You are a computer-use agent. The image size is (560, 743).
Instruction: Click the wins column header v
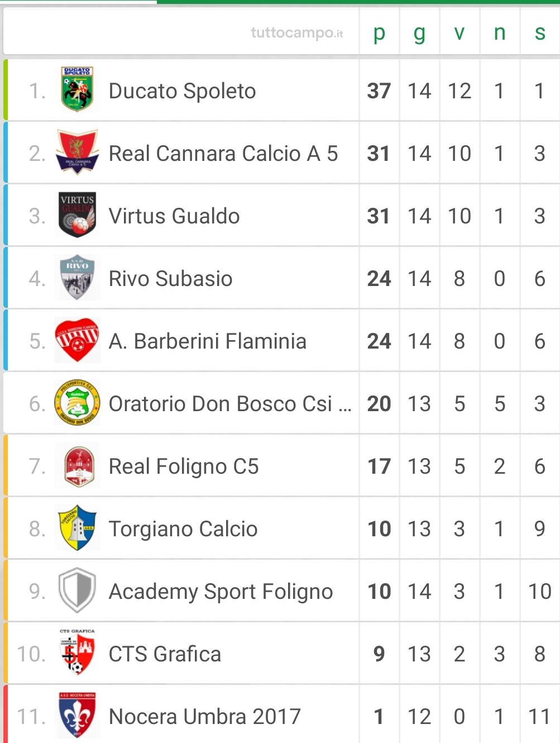pyautogui.click(x=460, y=32)
